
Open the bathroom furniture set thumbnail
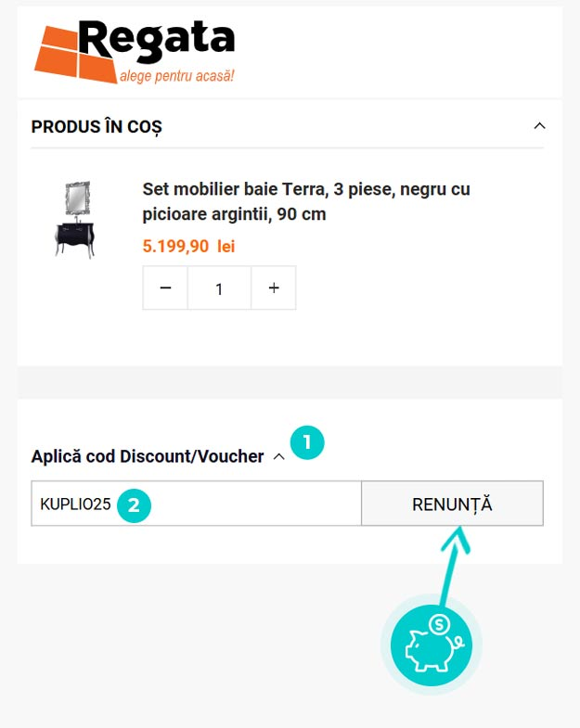tap(74, 219)
